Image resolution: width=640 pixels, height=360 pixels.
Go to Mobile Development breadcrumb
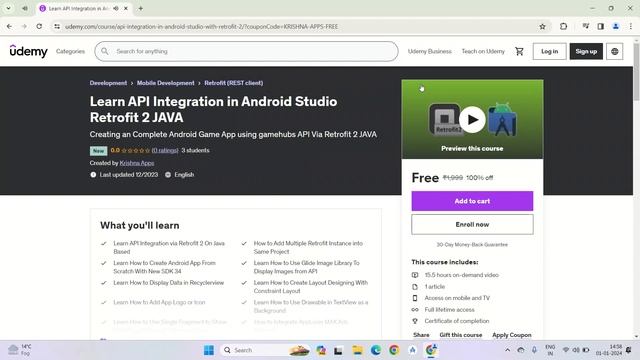pyautogui.click(x=166, y=83)
